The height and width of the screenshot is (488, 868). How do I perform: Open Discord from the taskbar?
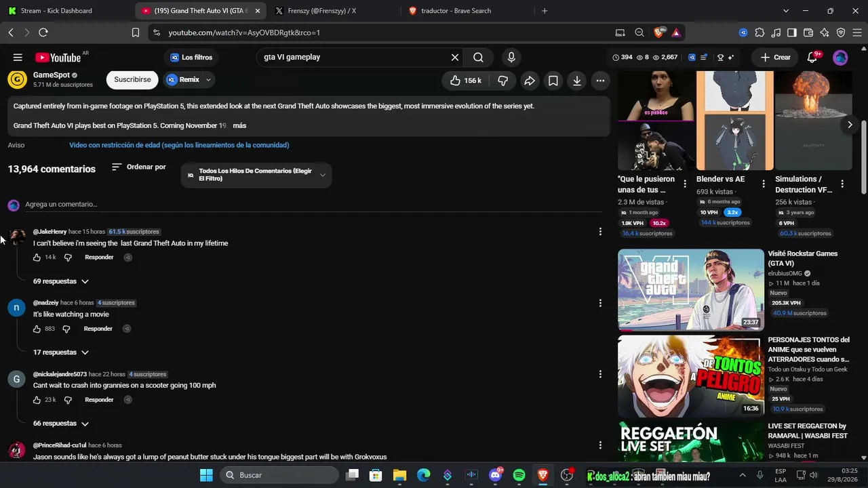[x=496, y=475]
